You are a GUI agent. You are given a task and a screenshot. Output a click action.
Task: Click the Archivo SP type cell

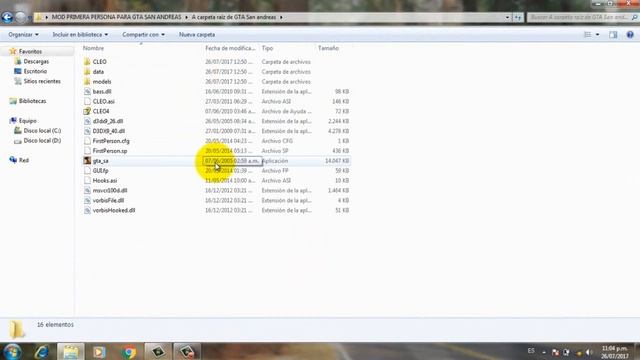[275, 151]
